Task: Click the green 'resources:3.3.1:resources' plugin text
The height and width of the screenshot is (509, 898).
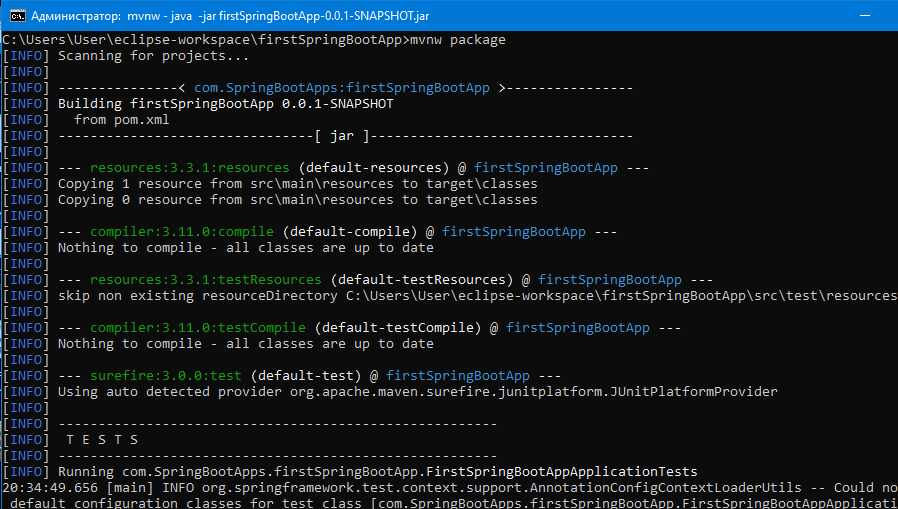Action: pyautogui.click(x=190, y=168)
